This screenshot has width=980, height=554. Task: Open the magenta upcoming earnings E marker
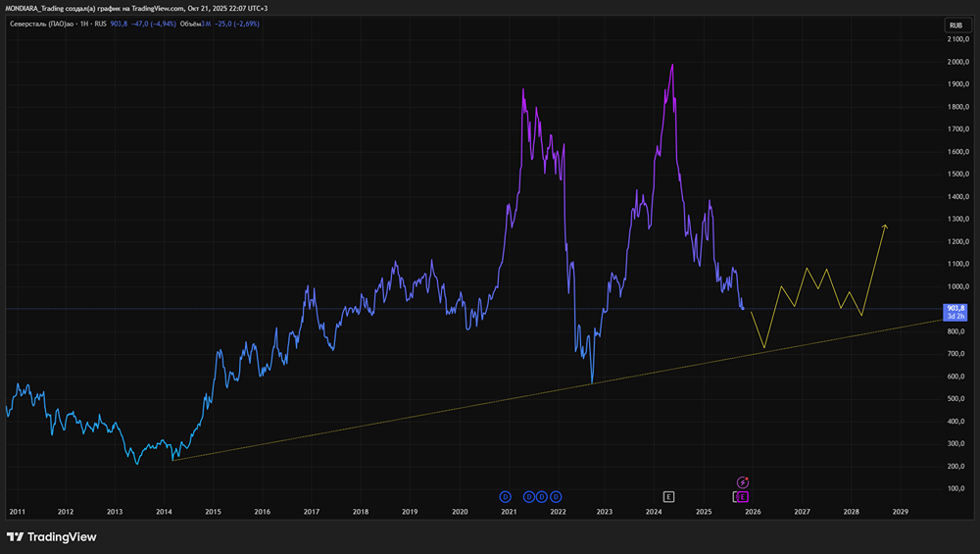click(743, 497)
